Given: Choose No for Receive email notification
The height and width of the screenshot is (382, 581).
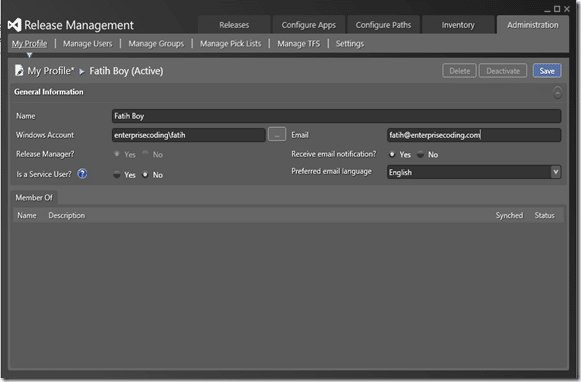Looking at the screenshot, I should tap(420, 154).
